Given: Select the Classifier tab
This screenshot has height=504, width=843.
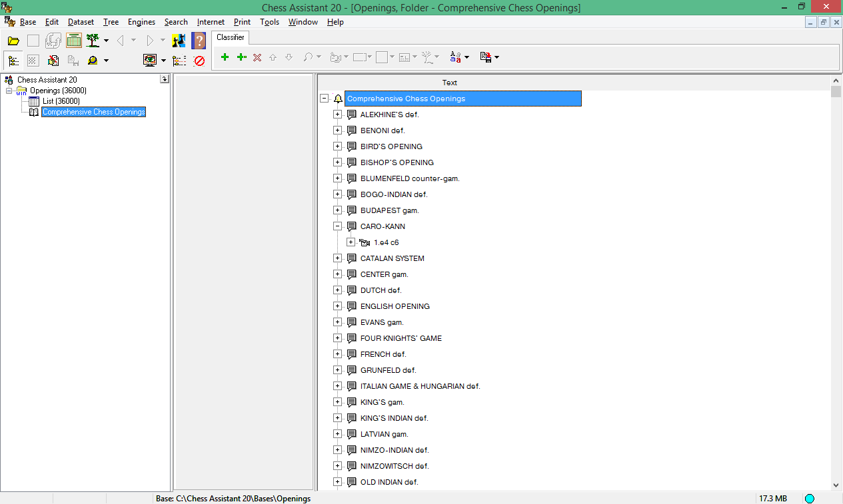Looking at the screenshot, I should coord(231,37).
